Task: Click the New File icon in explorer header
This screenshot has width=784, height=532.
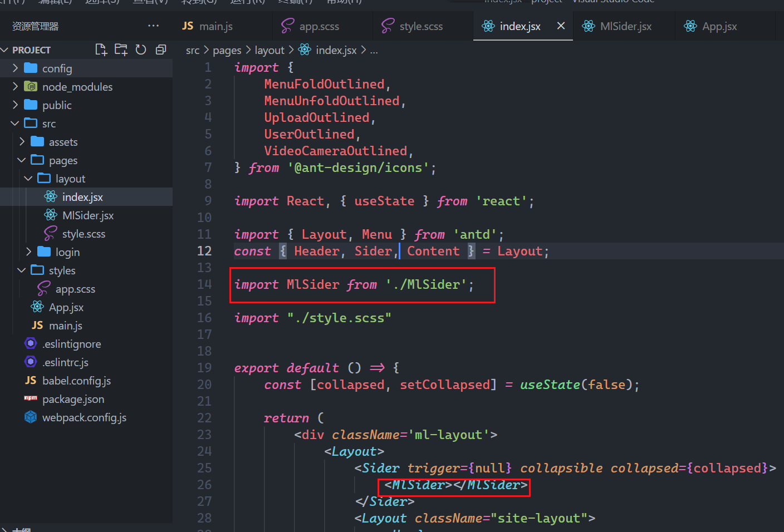Action: 101,50
